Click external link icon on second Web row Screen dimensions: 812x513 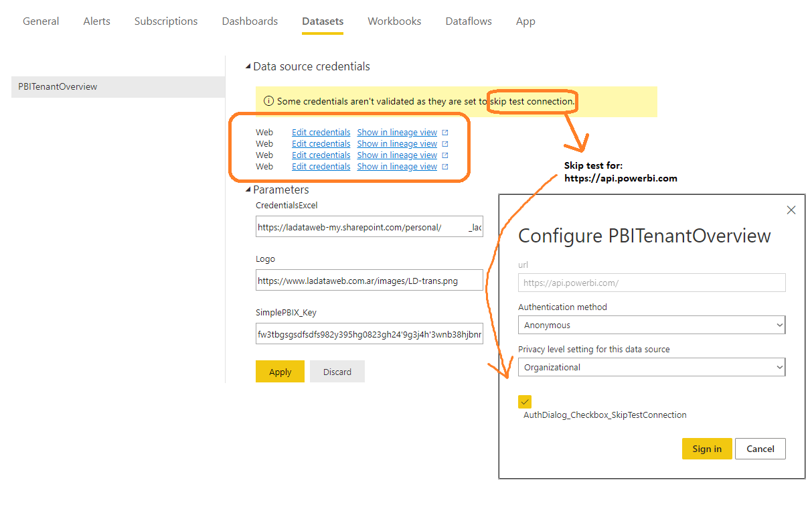(445, 144)
